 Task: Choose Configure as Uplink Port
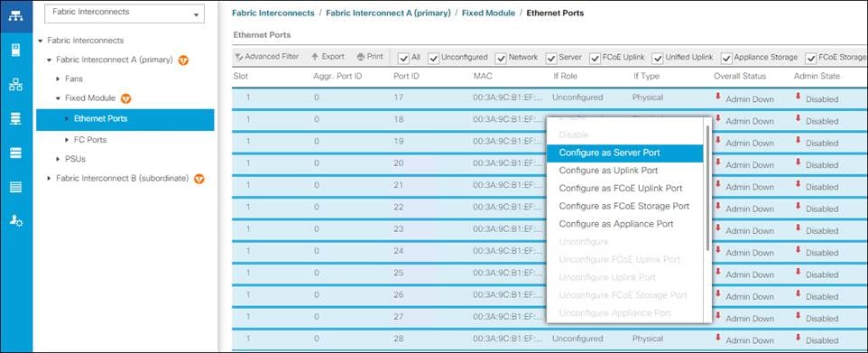(x=624, y=171)
